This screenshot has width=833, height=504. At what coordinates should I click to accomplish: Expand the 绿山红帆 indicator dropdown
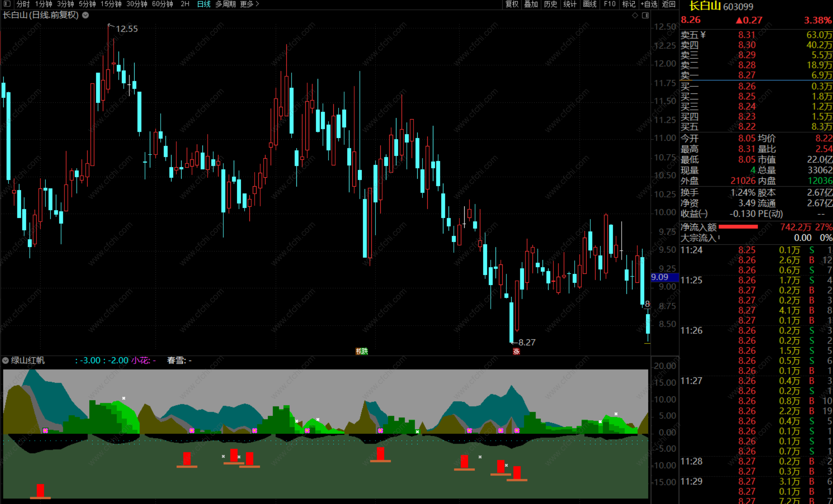pyautogui.click(x=6, y=361)
